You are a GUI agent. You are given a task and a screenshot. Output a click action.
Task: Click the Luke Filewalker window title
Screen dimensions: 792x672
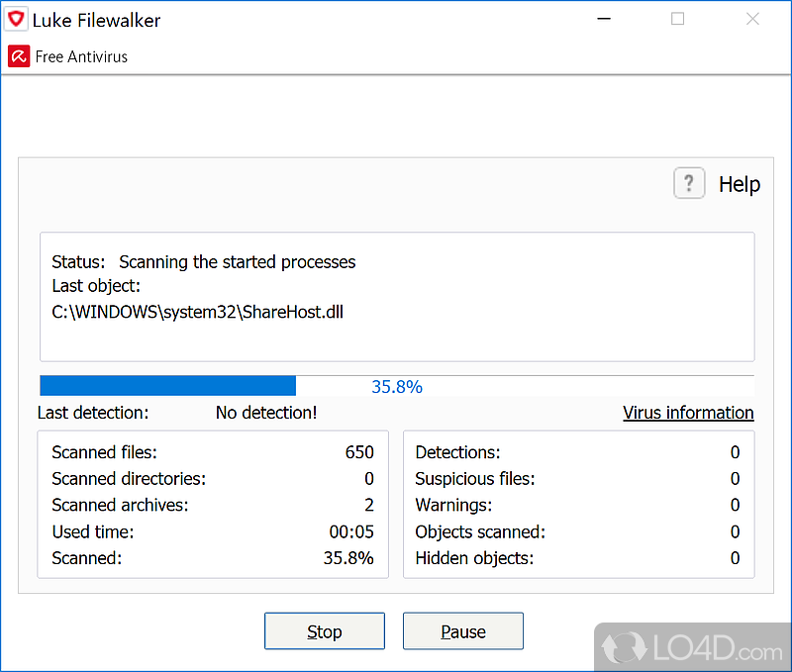click(96, 20)
